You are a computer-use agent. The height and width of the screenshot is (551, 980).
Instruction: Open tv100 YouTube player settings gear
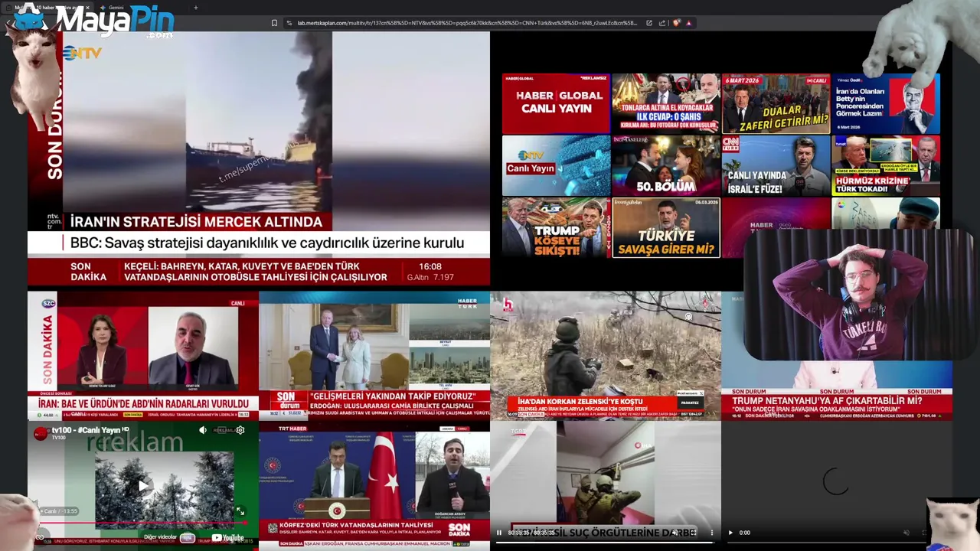240,430
